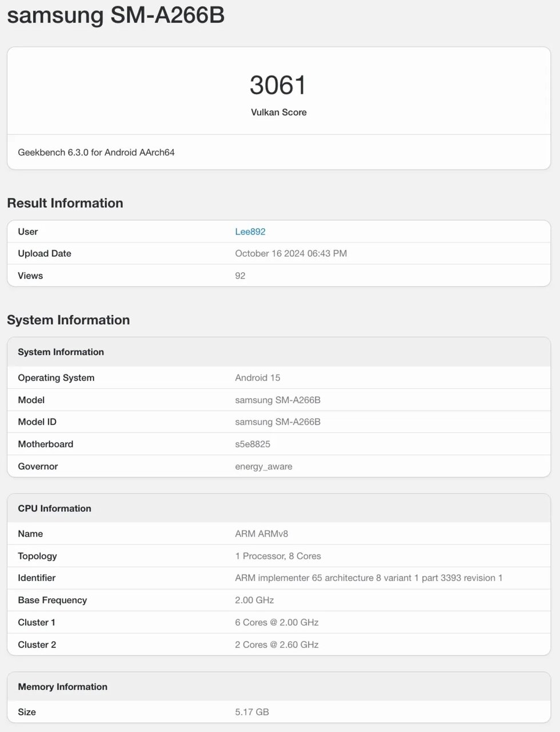Click the Result Information heading
This screenshot has height=732, width=560.
[65, 203]
